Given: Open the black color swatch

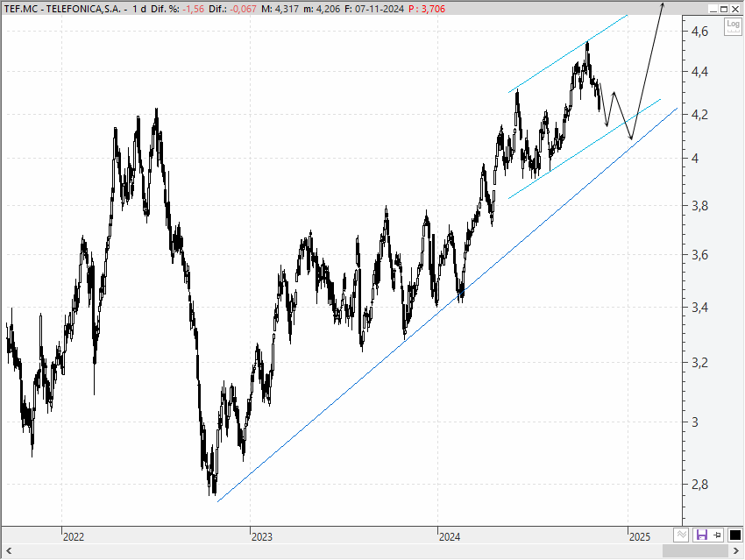Looking at the screenshot, I should 735,535.
